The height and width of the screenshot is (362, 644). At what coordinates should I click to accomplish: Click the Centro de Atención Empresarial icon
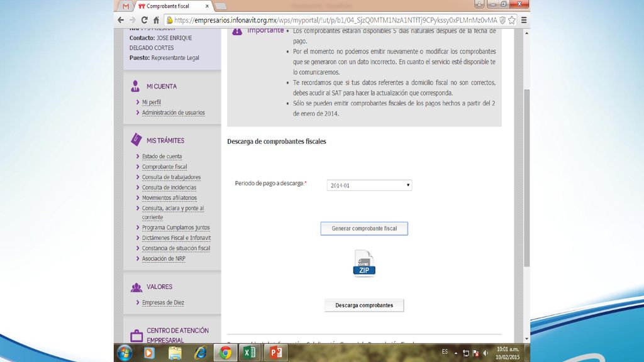(136, 336)
